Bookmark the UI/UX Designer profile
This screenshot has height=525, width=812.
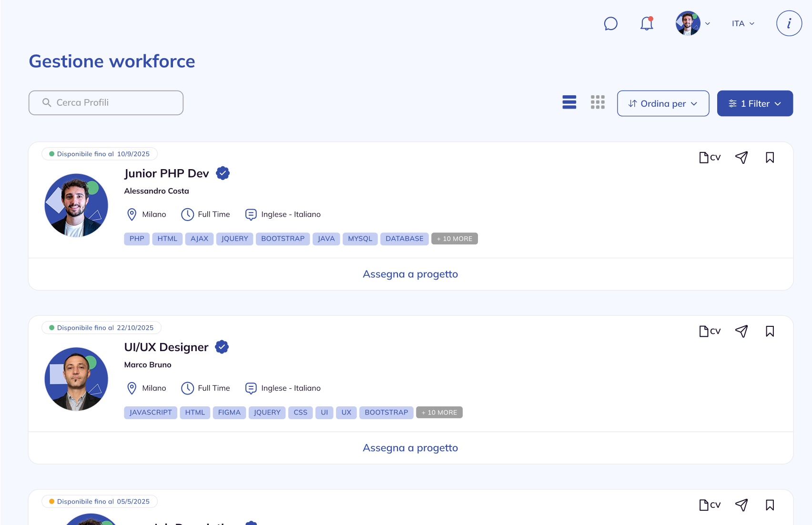[x=770, y=332]
